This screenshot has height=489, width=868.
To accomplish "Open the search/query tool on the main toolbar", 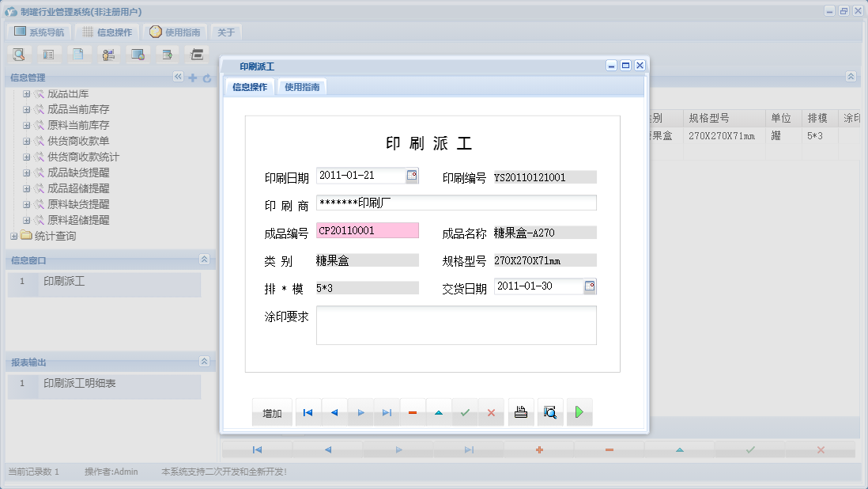I will (x=19, y=54).
